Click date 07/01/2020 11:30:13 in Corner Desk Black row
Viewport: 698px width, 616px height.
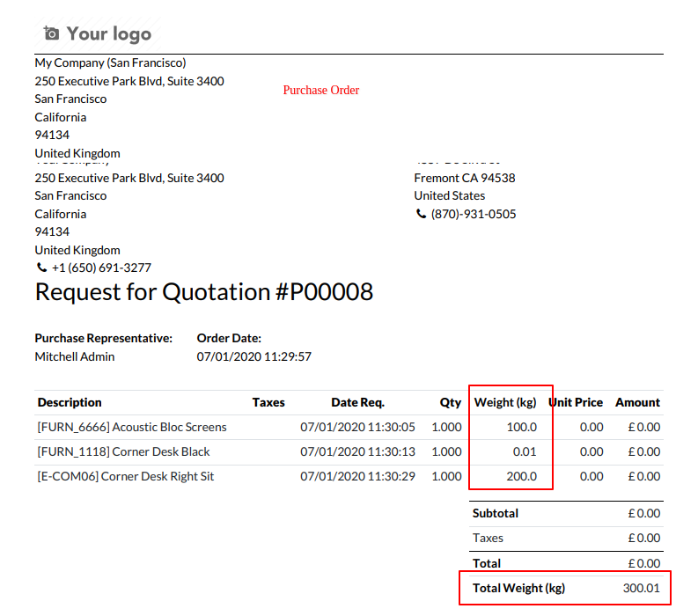pyautogui.click(x=357, y=451)
